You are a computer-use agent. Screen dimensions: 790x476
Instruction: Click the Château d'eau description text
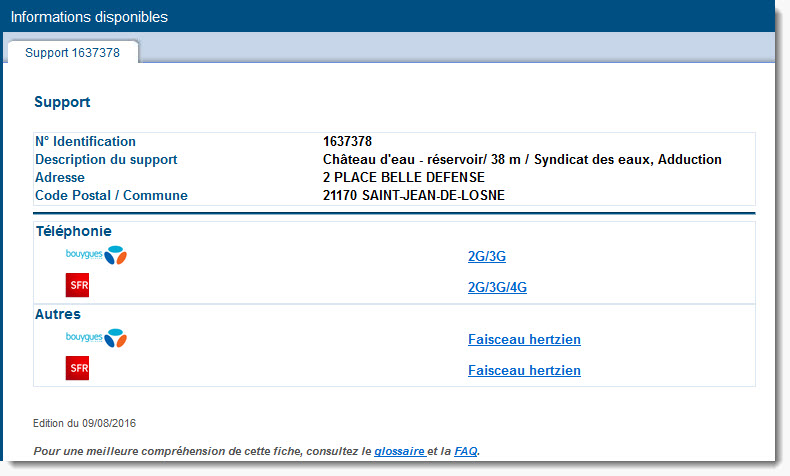click(x=522, y=160)
